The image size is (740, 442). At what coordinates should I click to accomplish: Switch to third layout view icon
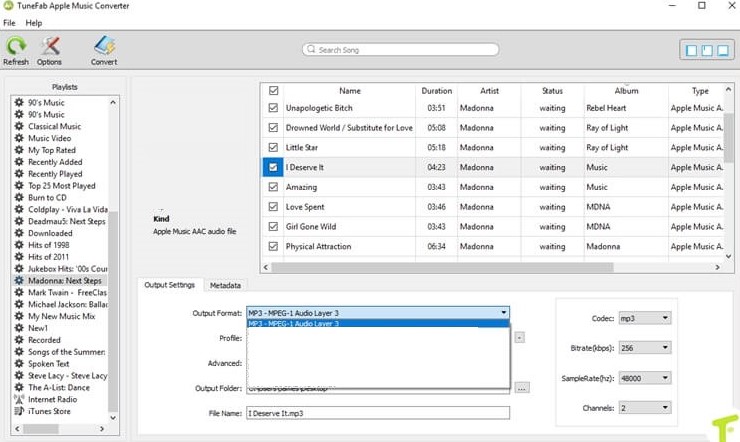(x=723, y=50)
